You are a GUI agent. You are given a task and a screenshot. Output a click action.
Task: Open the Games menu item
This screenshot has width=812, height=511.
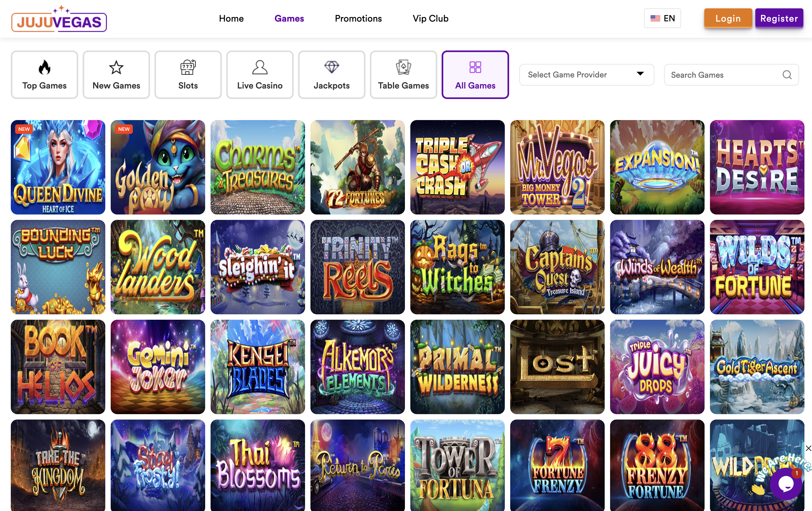click(289, 19)
